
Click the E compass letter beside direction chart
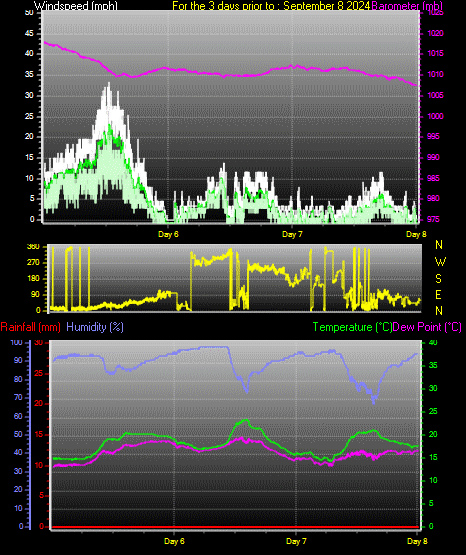coord(438,294)
